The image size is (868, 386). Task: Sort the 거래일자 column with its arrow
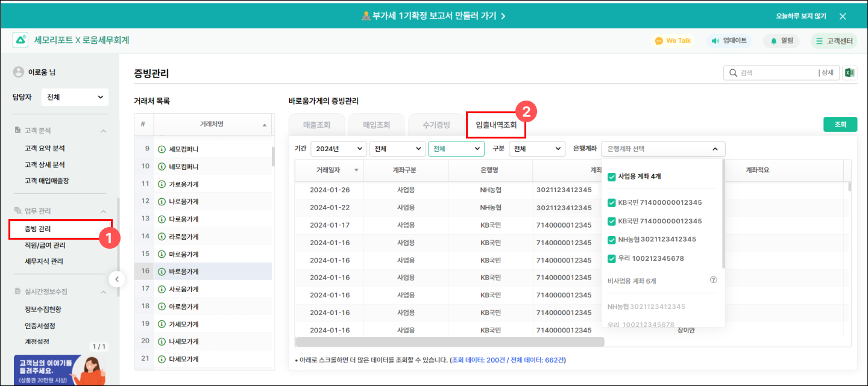click(356, 170)
